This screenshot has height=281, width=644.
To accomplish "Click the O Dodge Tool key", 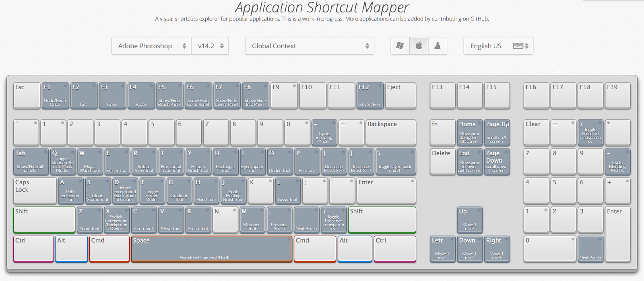I will tap(280, 161).
